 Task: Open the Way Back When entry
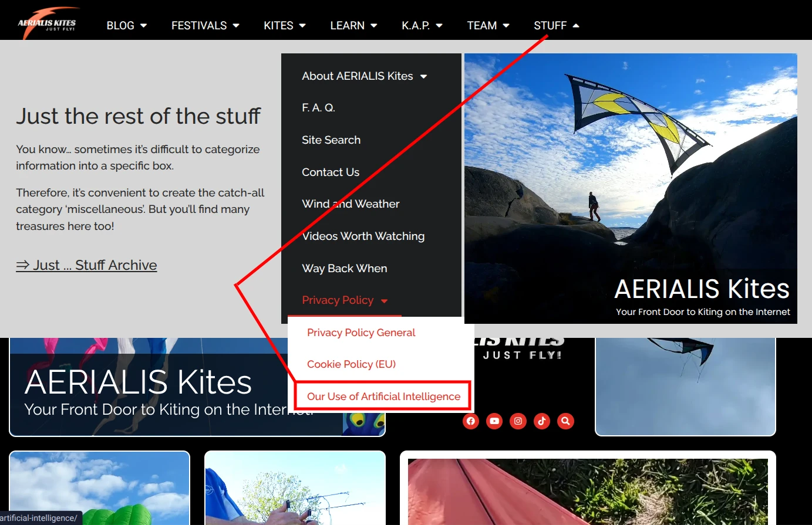pos(345,269)
